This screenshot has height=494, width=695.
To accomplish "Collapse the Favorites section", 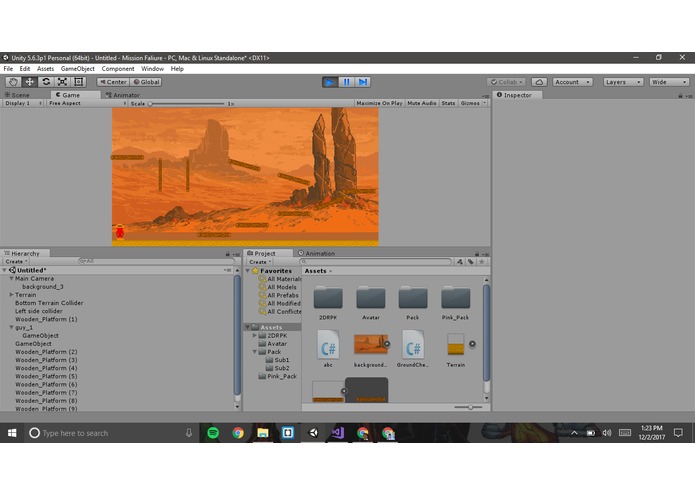I will coord(248,271).
